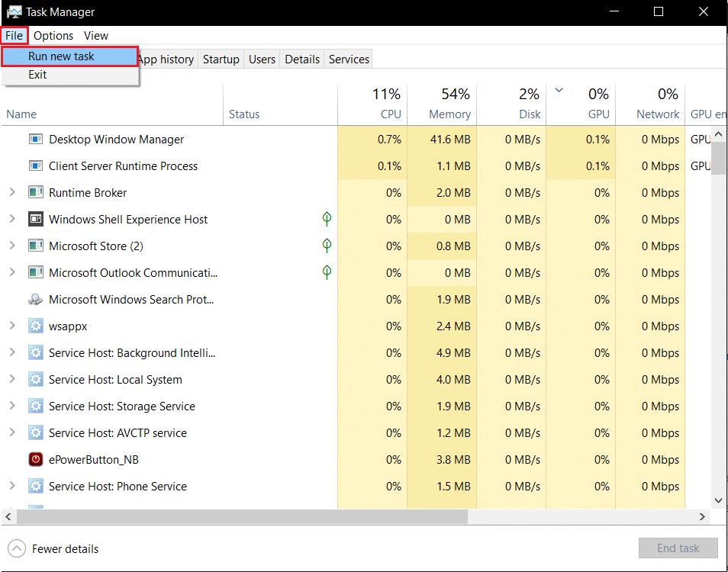Viewport: 728px width, 572px height.
Task: Choose Exit in the File menu
Action: coord(37,75)
